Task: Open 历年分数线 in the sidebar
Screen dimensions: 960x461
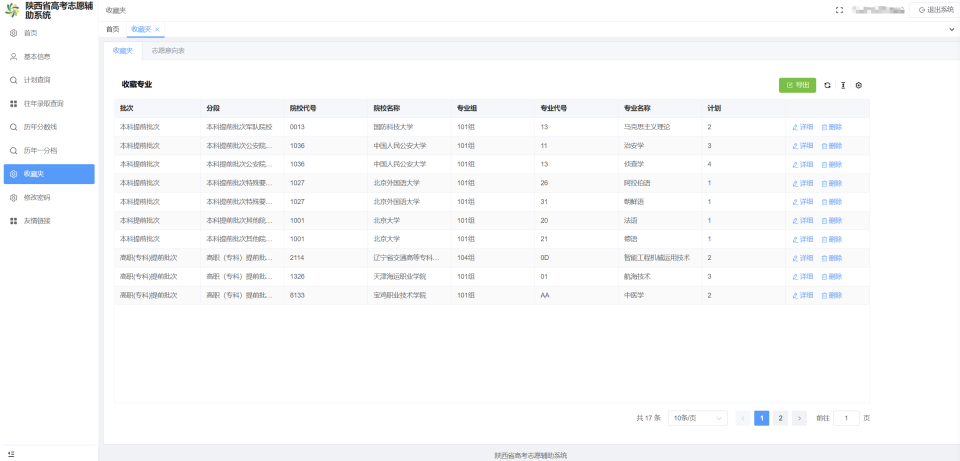Action: pyautogui.click(x=49, y=127)
